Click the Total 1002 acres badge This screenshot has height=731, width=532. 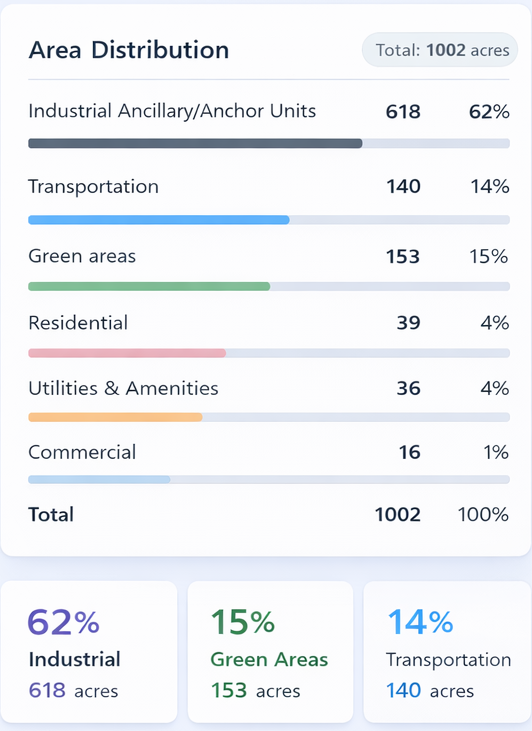click(440, 50)
